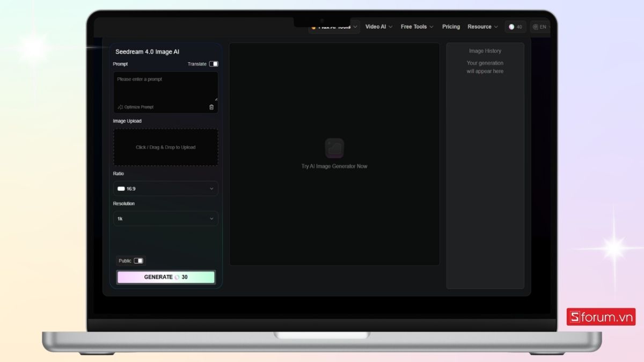This screenshot has height=362, width=644.
Task: Click the GENERATE button
Action: [166, 277]
